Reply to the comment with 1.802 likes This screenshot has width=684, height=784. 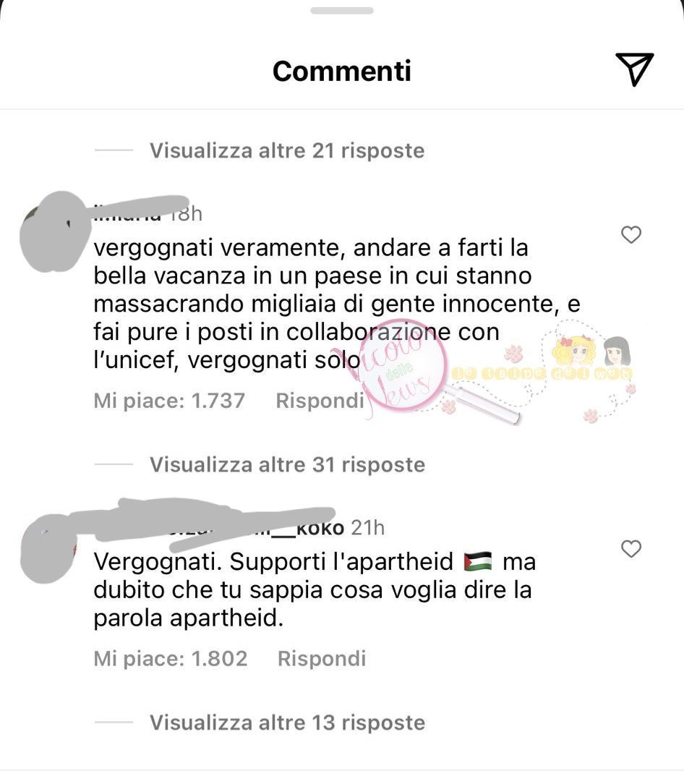point(322,658)
